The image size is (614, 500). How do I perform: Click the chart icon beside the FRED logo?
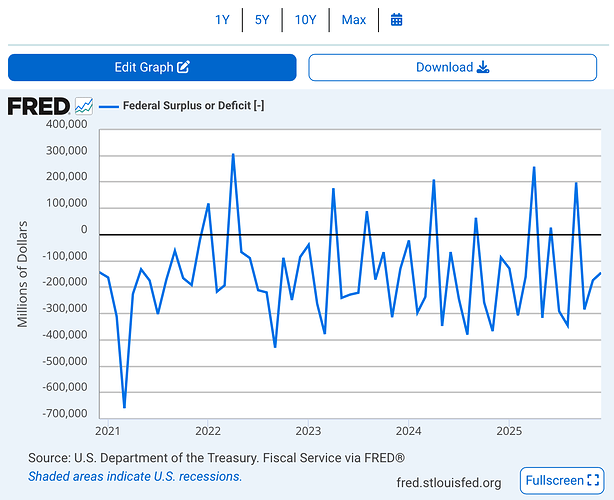[x=84, y=106]
